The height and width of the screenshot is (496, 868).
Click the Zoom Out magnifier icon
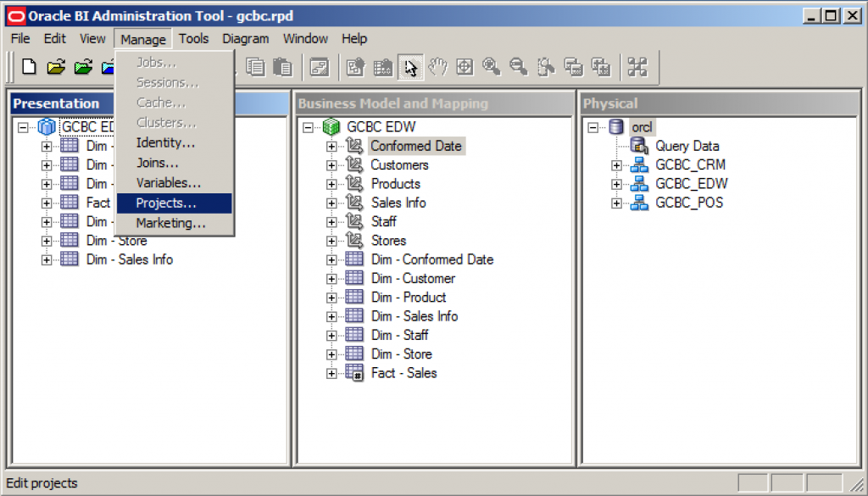coord(519,66)
